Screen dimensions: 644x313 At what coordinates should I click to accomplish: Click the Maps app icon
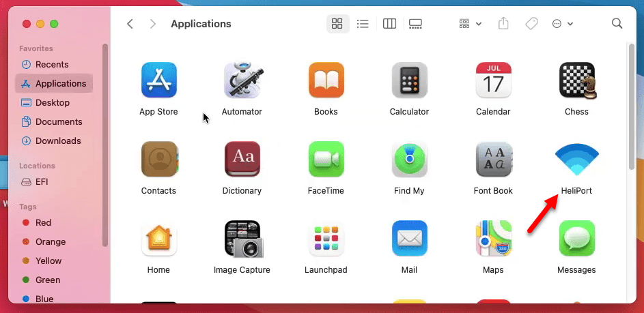click(x=493, y=239)
